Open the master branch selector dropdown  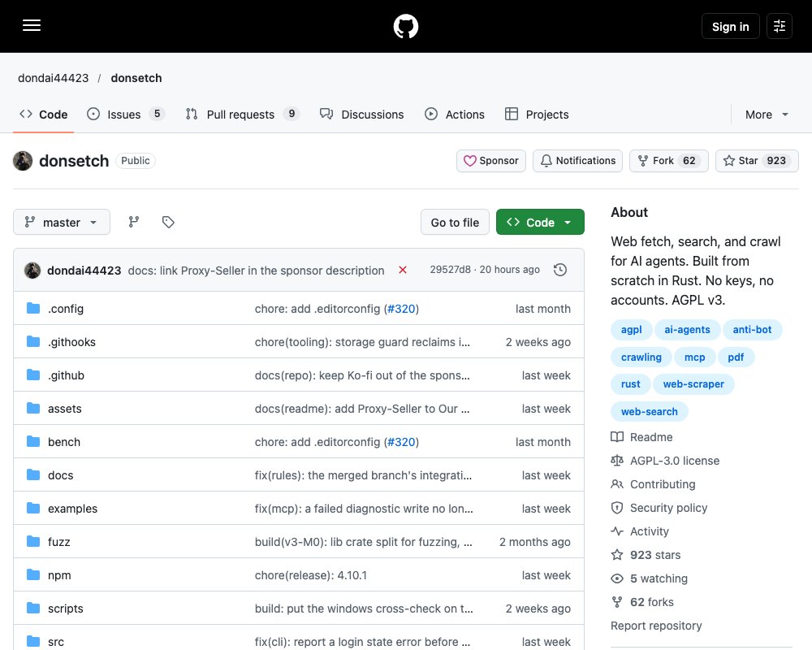pyautogui.click(x=62, y=223)
